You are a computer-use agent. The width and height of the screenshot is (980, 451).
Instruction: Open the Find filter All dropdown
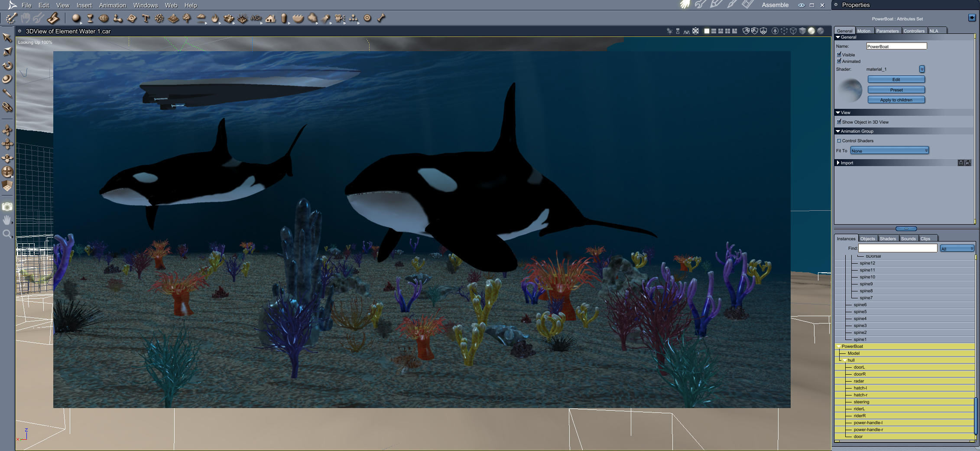(957, 248)
